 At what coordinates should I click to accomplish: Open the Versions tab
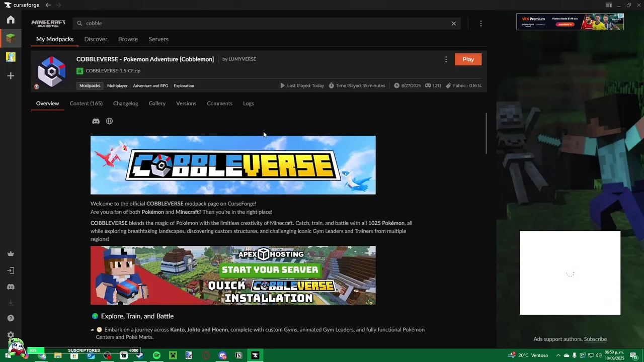[x=186, y=104]
